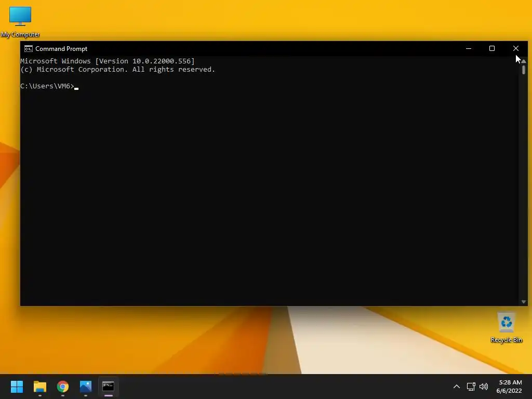Click the C:\Users\VM6> prompt line

click(49, 86)
